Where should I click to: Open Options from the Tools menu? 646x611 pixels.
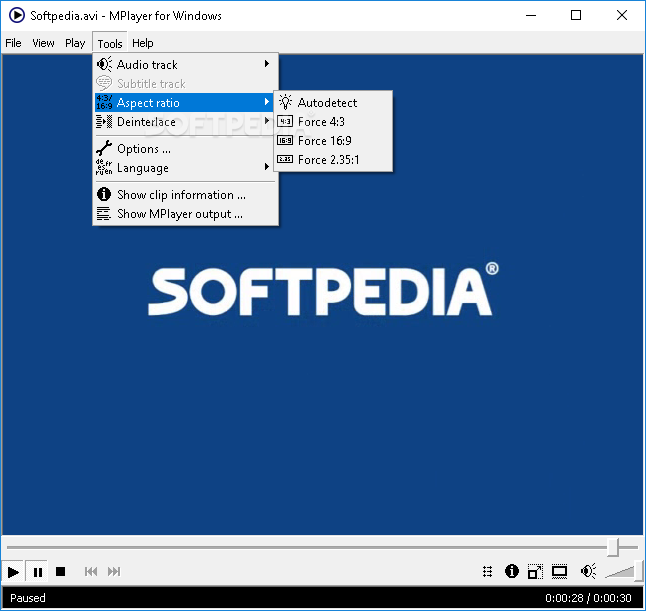[x=185, y=149]
